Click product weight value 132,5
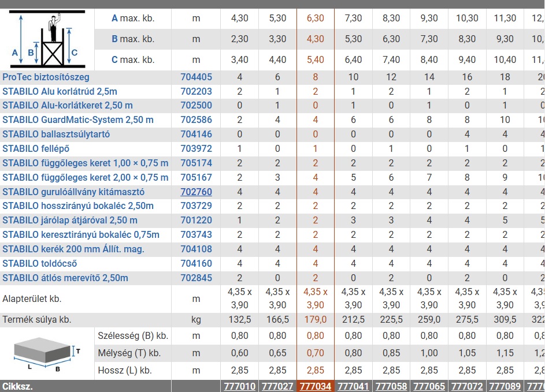 [239, 319]
